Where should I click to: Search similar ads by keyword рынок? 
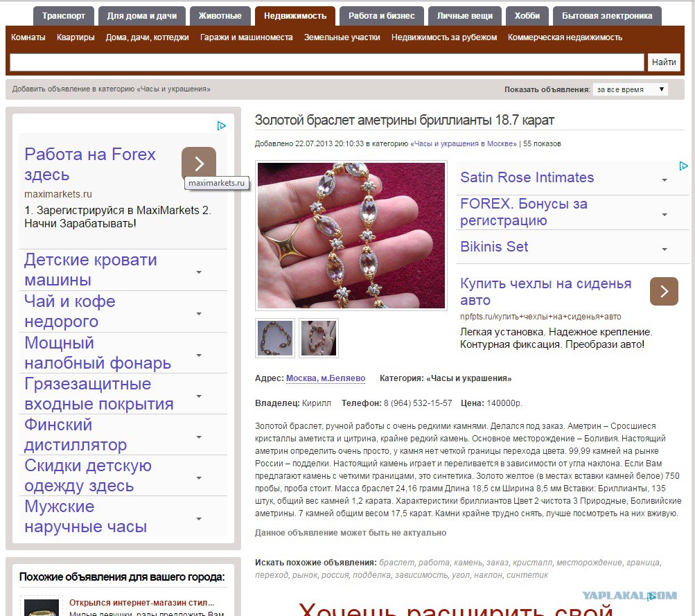pyautogui.click(x=304, y=575)
